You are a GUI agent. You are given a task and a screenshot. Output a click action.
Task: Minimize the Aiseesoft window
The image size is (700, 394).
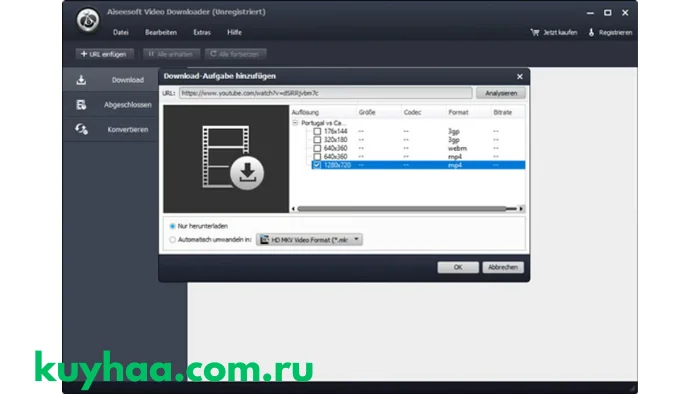pyautogui.click(x=590, y=13)
